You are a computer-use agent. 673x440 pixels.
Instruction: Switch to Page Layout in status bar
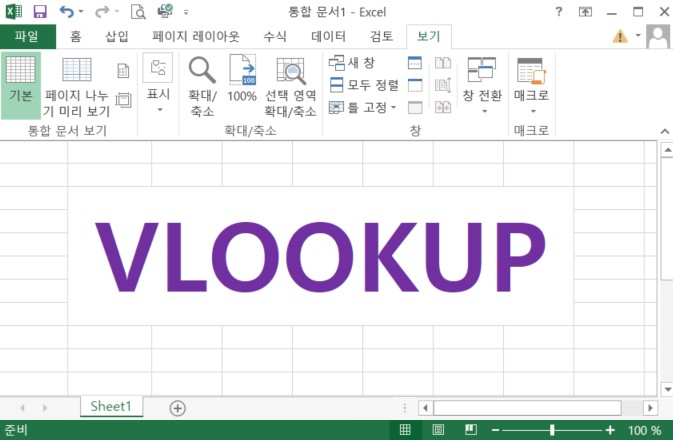(x=438, y=430)
